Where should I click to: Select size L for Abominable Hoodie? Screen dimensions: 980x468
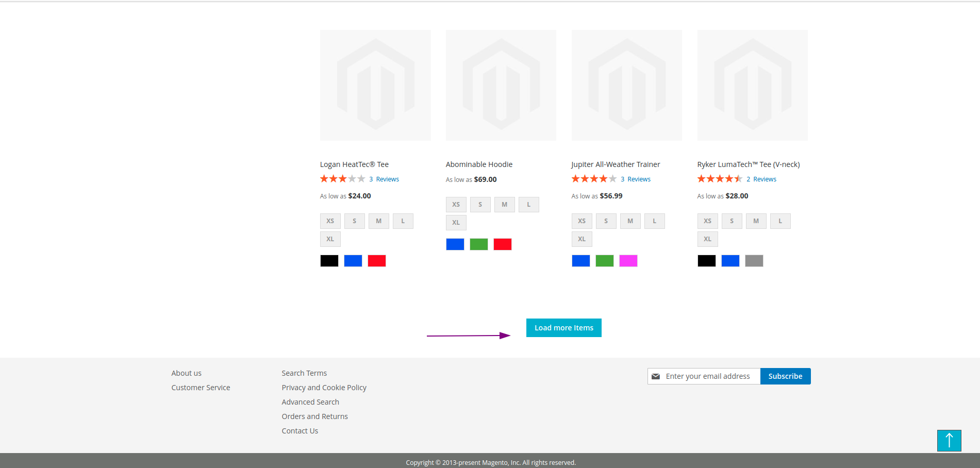[529, 205]
